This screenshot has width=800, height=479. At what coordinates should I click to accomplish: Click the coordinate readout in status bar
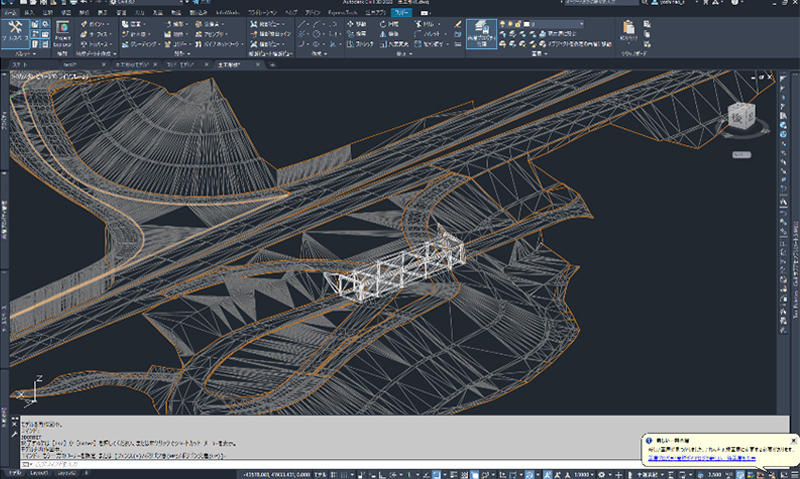click(x=276, y=474)
